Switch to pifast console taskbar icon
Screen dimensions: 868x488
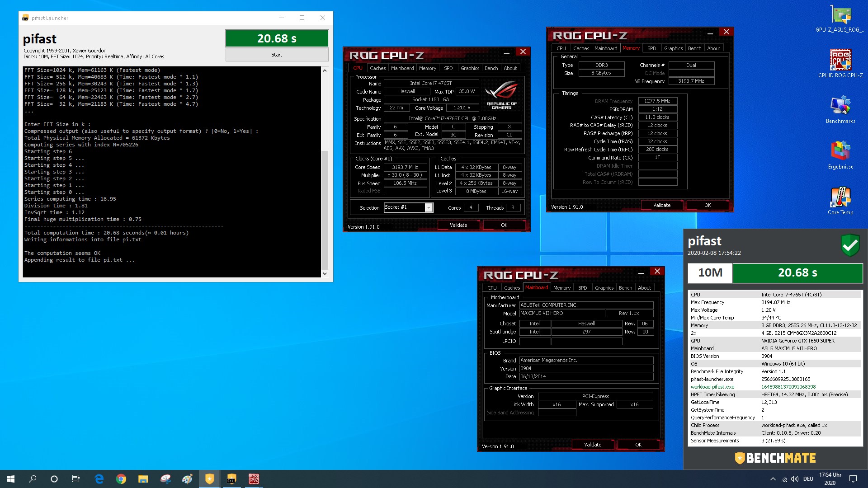[x=232, y=479]
